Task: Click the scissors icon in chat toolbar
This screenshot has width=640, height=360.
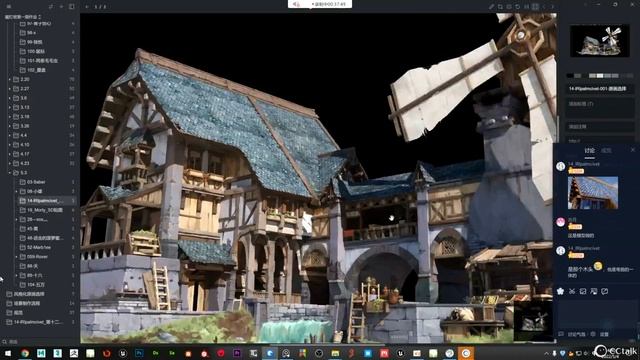Action: pos(572,291)
